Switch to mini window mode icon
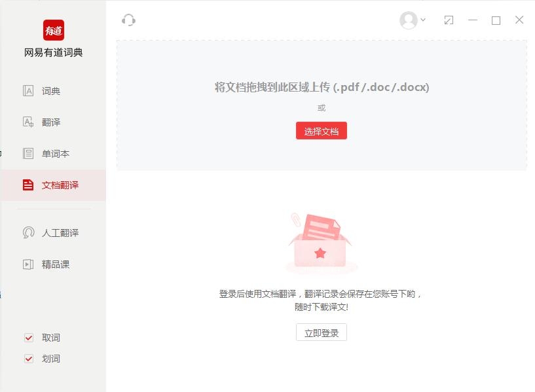This screenshot has height=392, width=535. pyautogui.click(x=449, y=20)
